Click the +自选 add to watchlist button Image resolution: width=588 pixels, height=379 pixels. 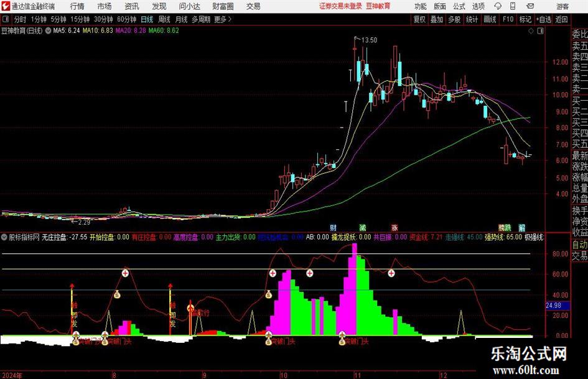(543, 19)
